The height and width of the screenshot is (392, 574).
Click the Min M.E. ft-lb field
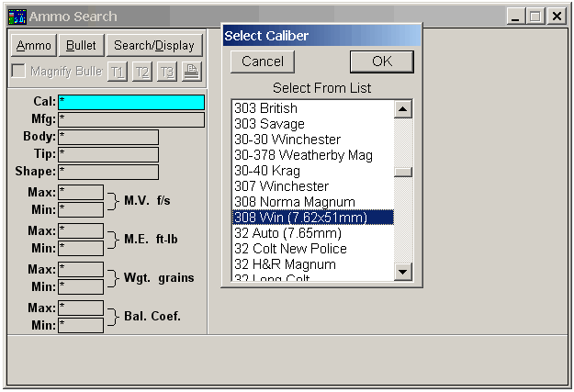click(x=81, y=248)
